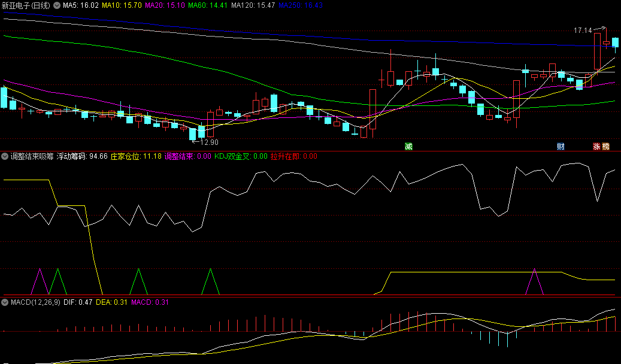Click the 浮动筹码: 94.66 value
This screenshot has height=364, width=621.
tap(82, 156)
